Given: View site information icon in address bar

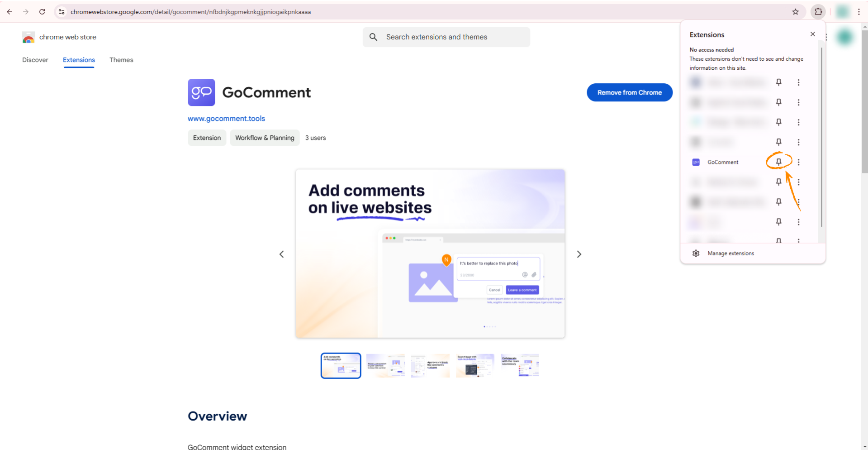Looking at the screenshot, I should pos(62,12).
